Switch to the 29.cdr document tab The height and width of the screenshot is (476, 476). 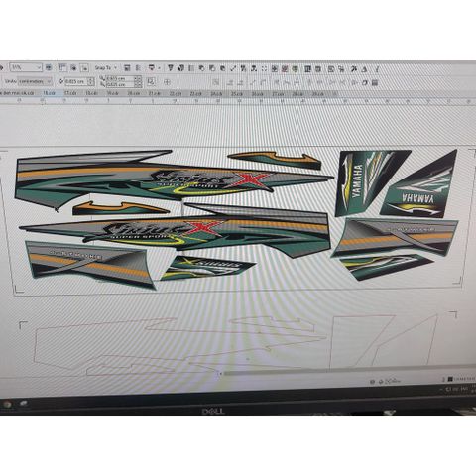click(318, 94)
